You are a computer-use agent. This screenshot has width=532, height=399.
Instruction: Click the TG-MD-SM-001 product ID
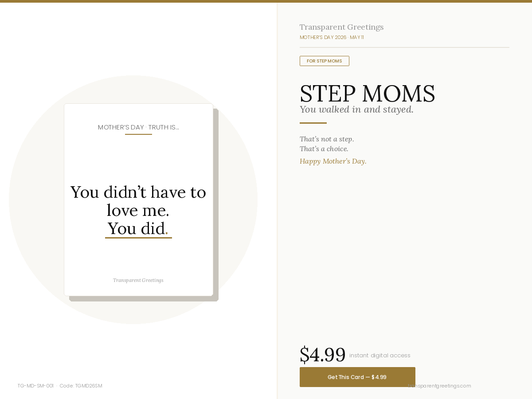tap(35, 386)
